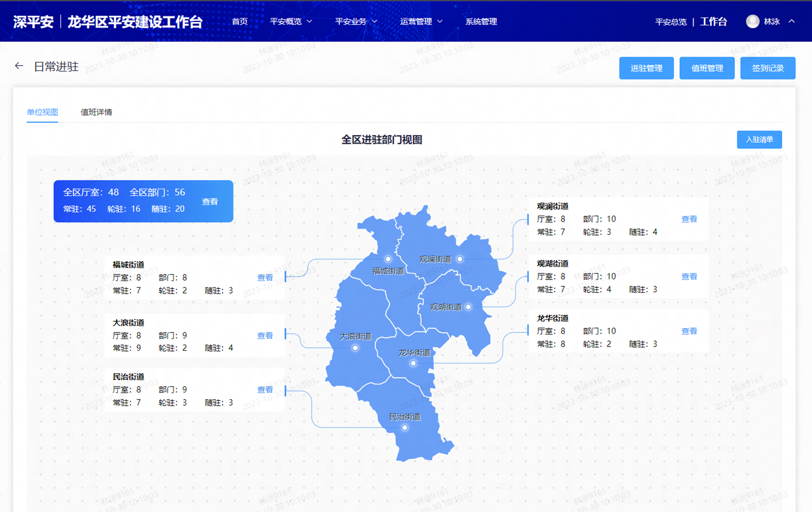Open 系统管理 in the top menu
This screenshot has height=512, width=812.
click(x=481, y=21)
